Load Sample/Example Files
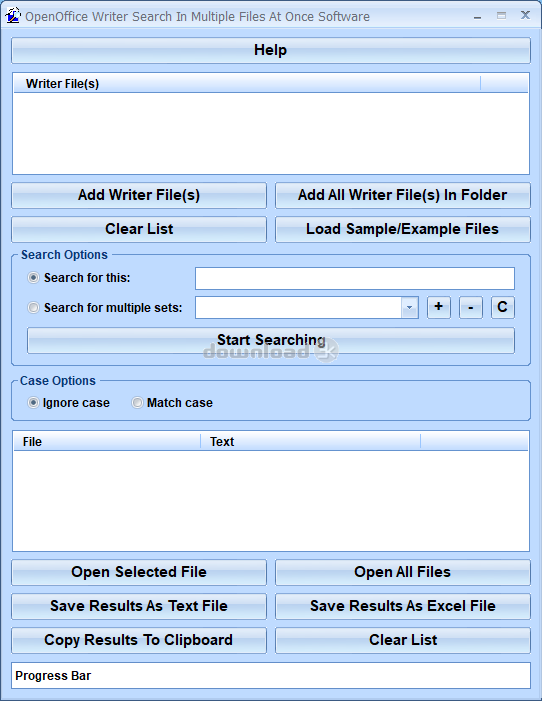542x701 pixels. tap(403, 229)
